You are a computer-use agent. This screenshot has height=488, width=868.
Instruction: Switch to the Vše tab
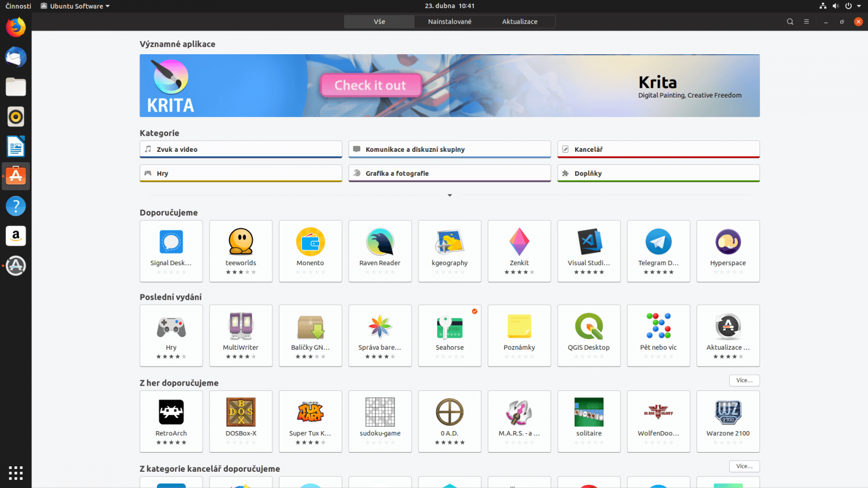pyautogui.click(x=379, y=22)
